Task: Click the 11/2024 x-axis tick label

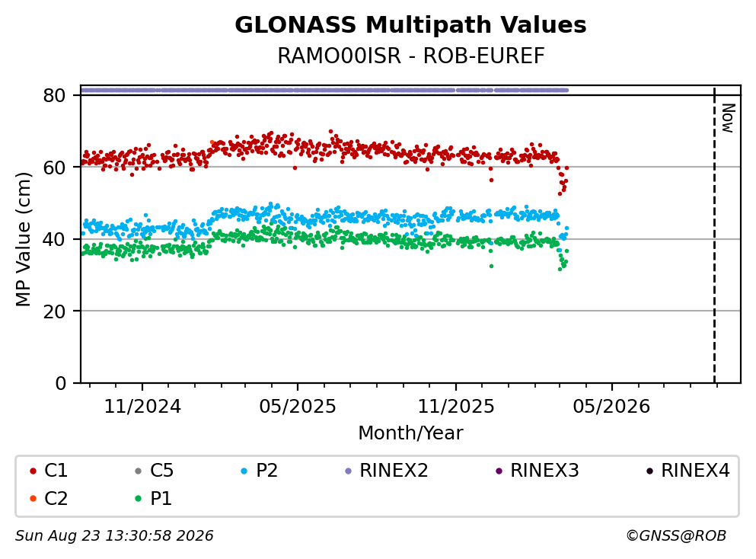Action: (142, 407)
